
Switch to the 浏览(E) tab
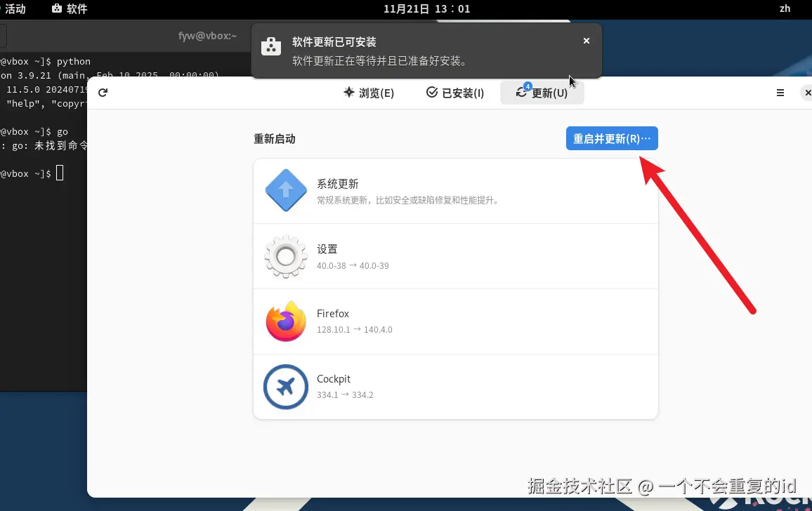pos(369,93)
